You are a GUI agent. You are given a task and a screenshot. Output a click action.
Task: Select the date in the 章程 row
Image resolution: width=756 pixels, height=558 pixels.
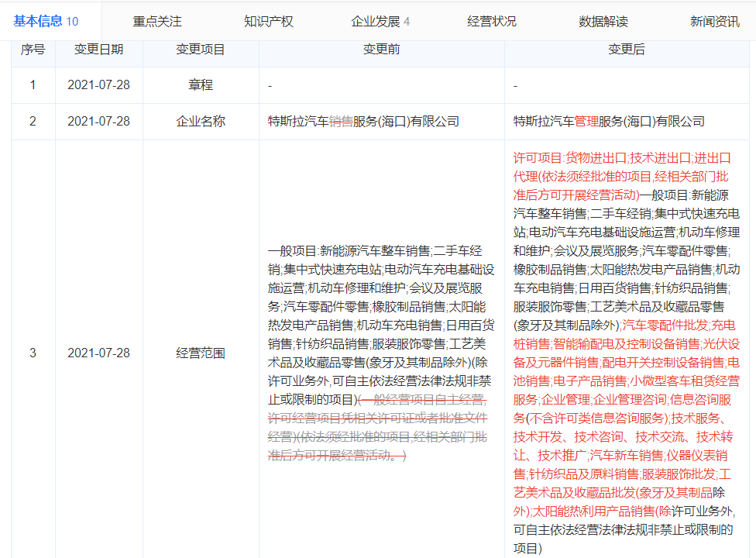click(x=99, y=85)
